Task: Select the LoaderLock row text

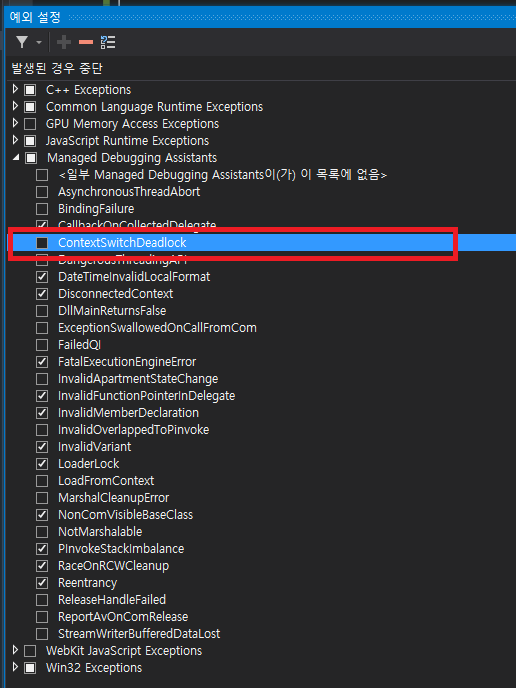Action: (89, 463)
